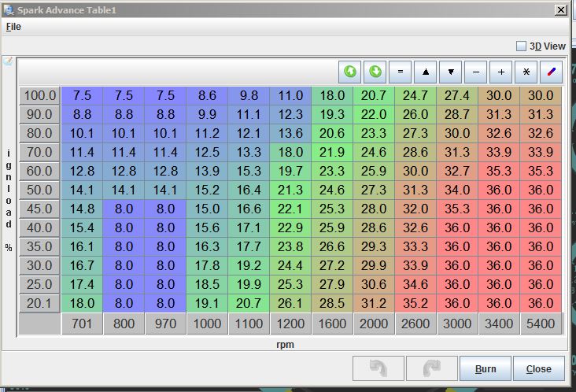576x392 pixels.
Task: Click the undo arrow button
Action: tap(378, 368)
